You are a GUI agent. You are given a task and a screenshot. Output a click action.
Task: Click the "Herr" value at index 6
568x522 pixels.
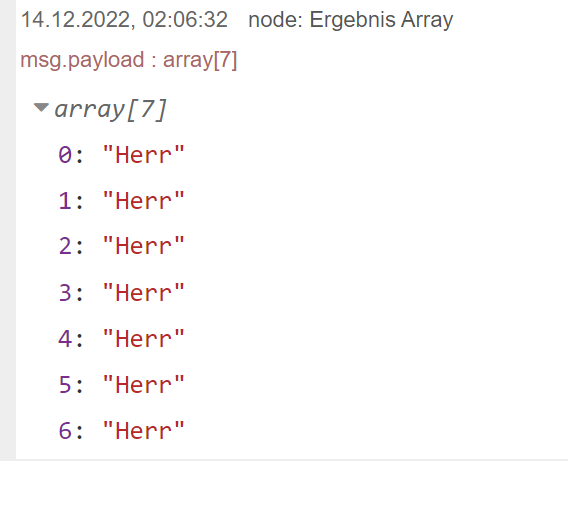(x=144, y=431)
